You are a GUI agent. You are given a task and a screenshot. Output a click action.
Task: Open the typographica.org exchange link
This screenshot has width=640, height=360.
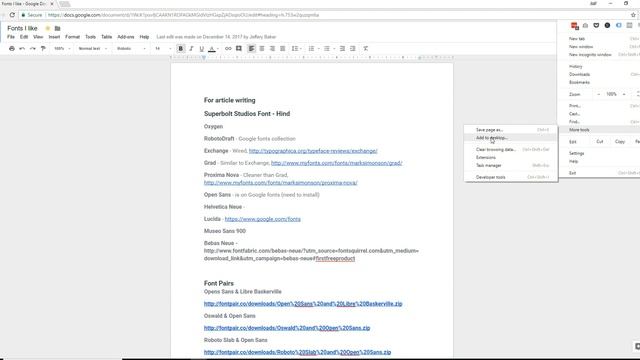click(x=313, y=151)
